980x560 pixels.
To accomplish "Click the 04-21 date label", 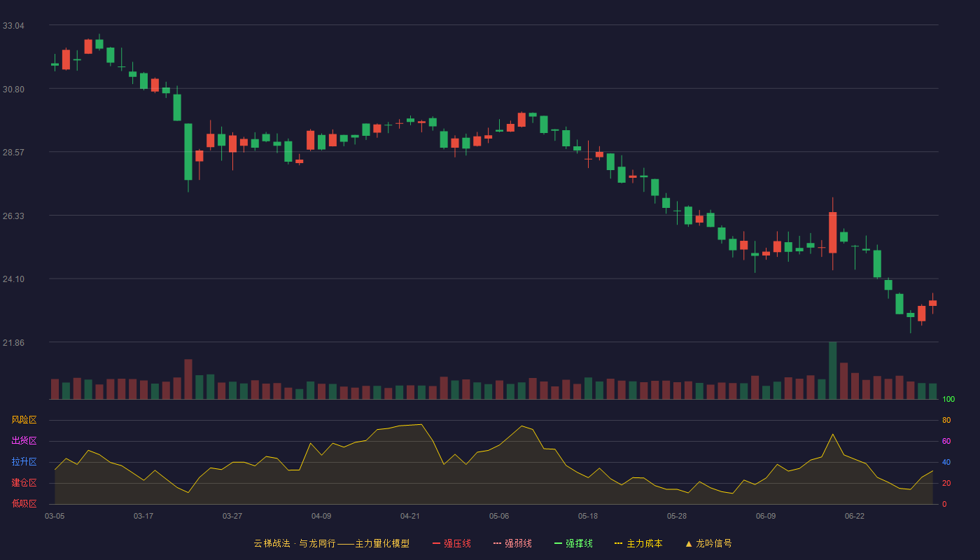I will (410, 516).
